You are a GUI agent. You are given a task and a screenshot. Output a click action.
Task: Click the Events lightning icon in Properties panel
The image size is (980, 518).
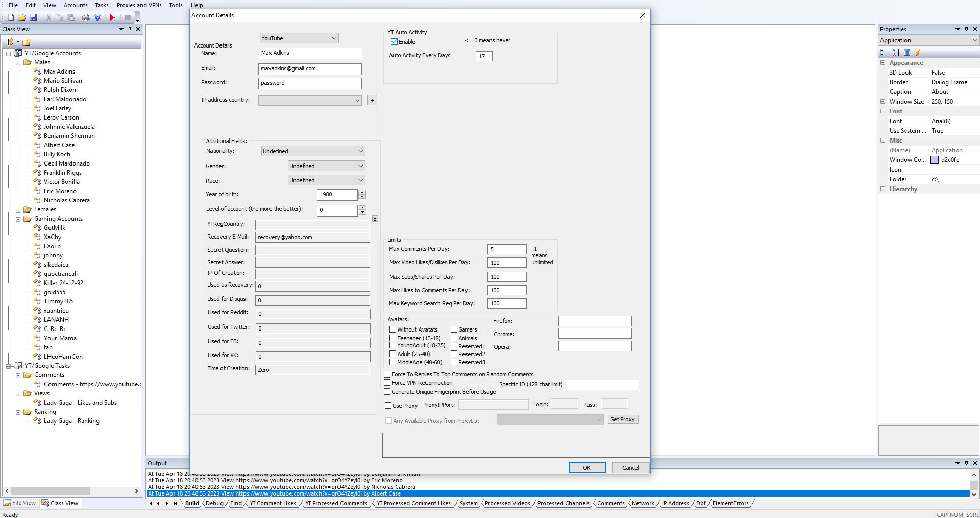point(918,52)
